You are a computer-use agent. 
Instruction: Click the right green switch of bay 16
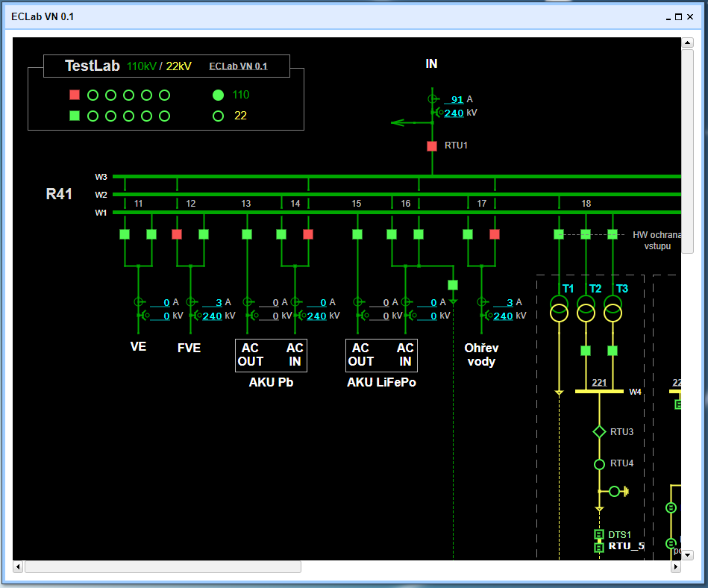pyautogui.click(x=419, y=234)
